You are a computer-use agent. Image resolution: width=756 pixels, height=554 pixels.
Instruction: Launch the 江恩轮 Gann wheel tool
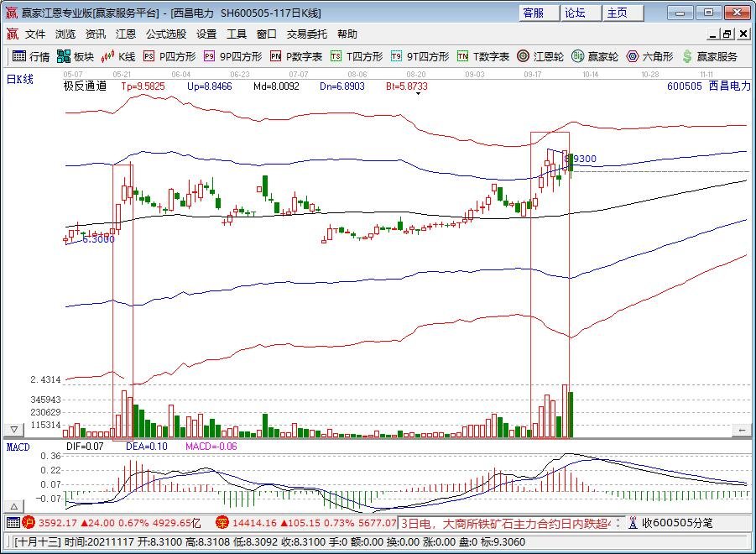pyautogui.click(x=539, y=56)
